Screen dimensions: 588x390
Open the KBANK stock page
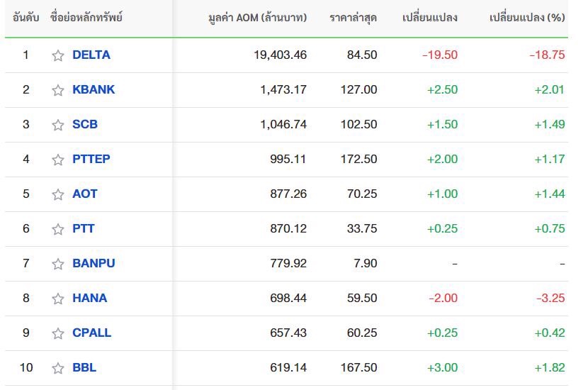(94, 89)
